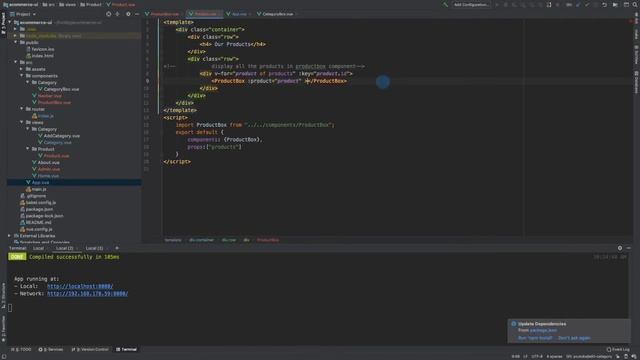Expand External Libraries node
640x360 pixels.
[x=9, y=236]
